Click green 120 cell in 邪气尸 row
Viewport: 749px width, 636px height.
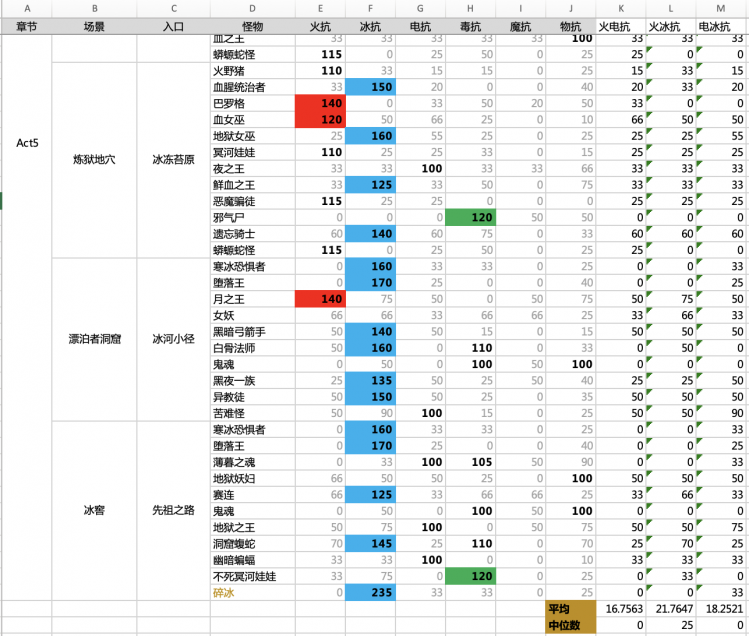[x=470, y=217]
